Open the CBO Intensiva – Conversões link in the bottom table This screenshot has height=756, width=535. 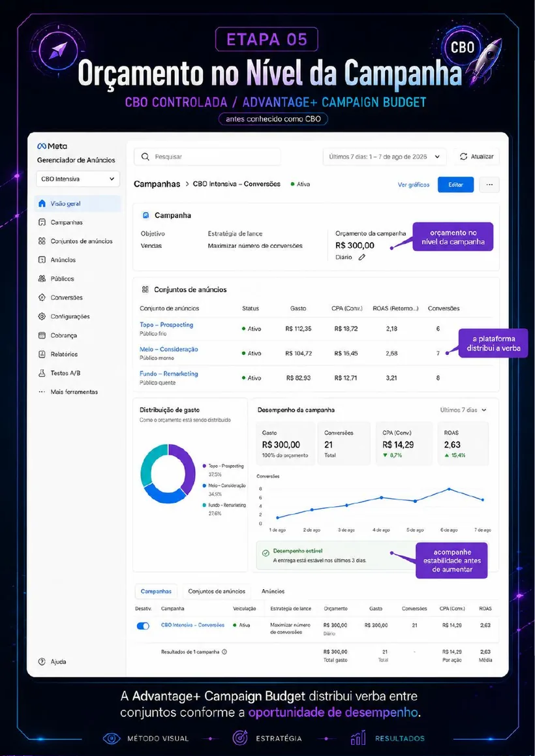pyautogui.click(x=193, y=626)
